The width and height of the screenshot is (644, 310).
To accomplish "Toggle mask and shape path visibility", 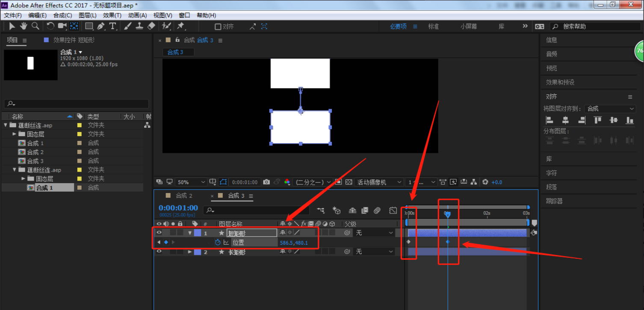I will [223, 182].
